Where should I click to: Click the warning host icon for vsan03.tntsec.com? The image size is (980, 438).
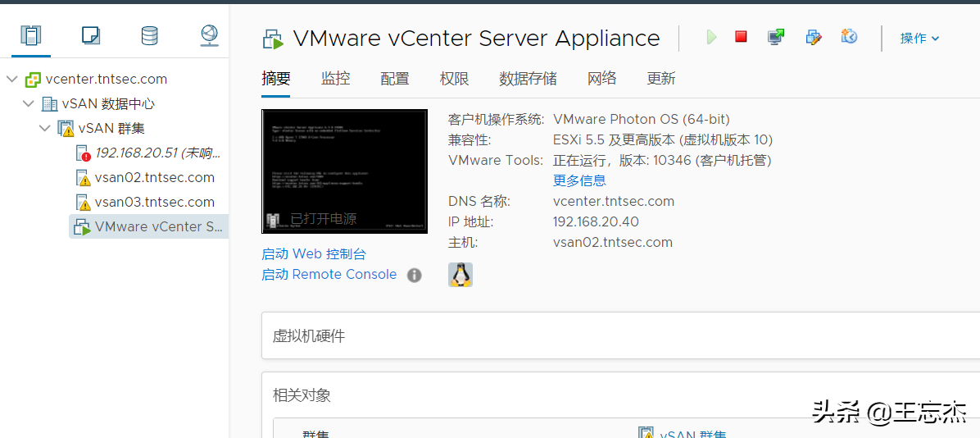click(x=83, y=203)
